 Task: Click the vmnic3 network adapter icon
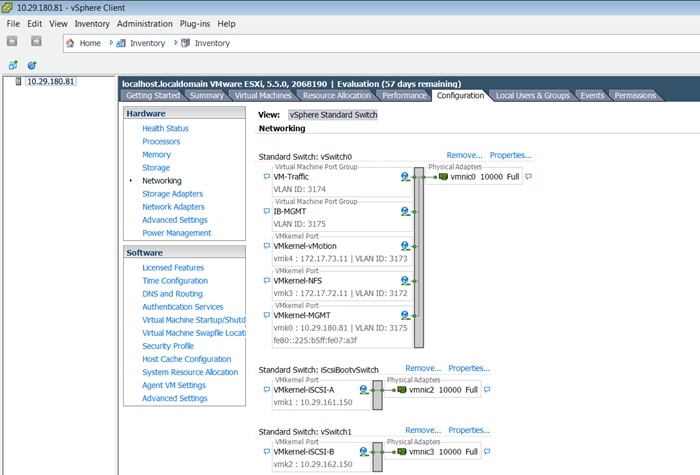coord(402,452)
